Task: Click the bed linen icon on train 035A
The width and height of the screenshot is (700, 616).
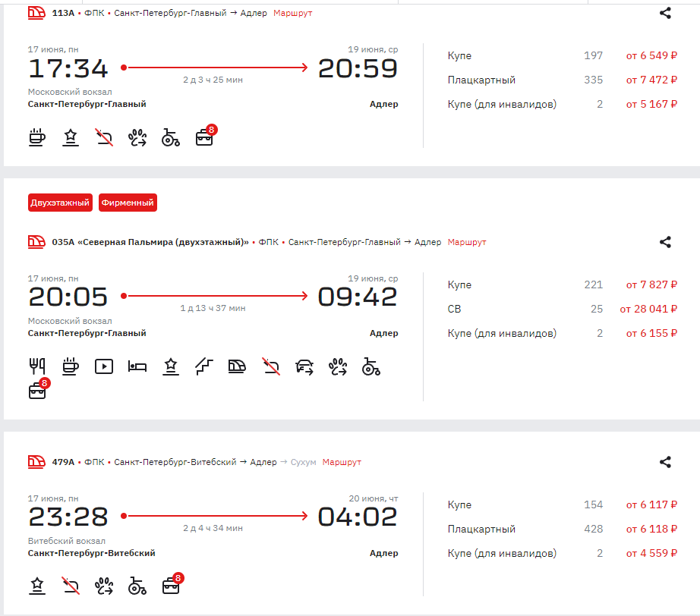Action: click(x=137, y=366)
